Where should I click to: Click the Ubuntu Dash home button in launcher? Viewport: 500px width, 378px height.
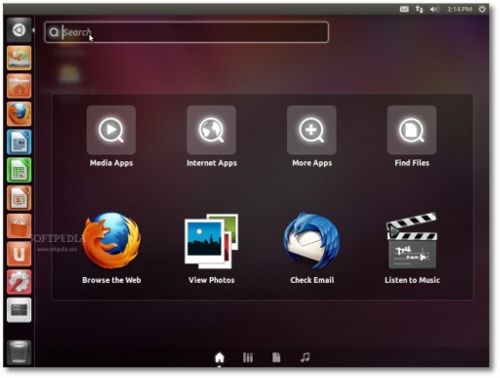coord(19,30)
